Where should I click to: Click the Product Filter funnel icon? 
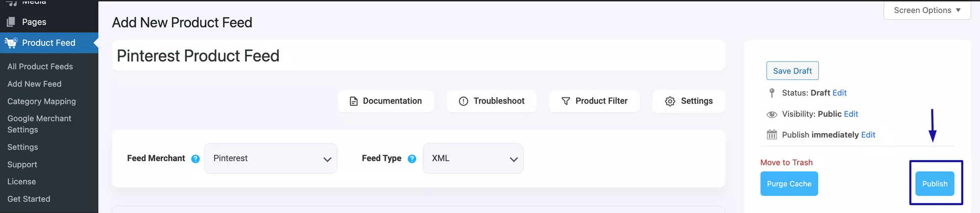(565, 101)
